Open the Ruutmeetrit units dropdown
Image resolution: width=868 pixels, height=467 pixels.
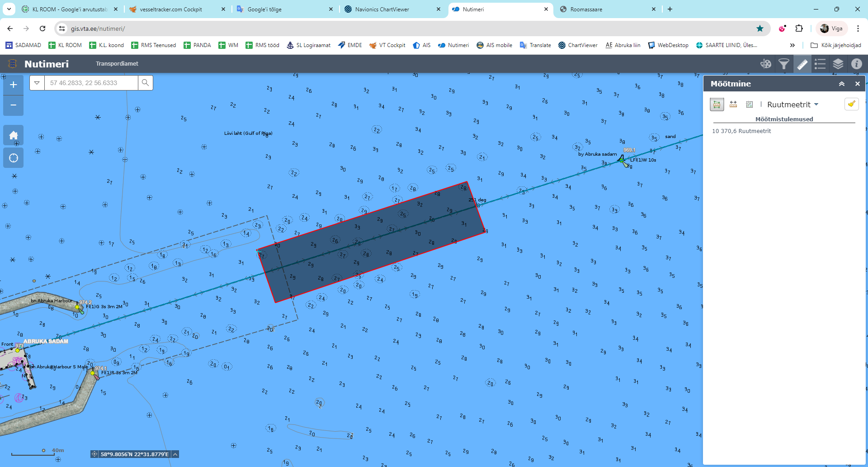pos(793,105)
